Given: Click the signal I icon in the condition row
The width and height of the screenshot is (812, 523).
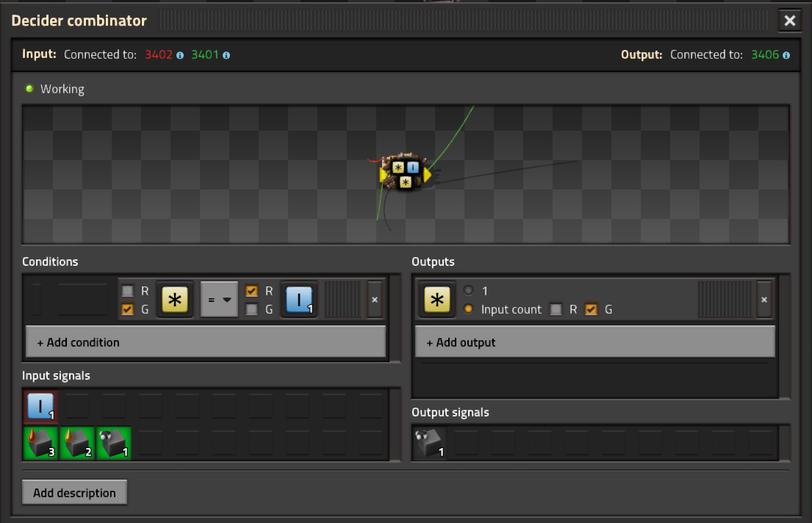Looking at the screenshot, I should tap(299, 300).
